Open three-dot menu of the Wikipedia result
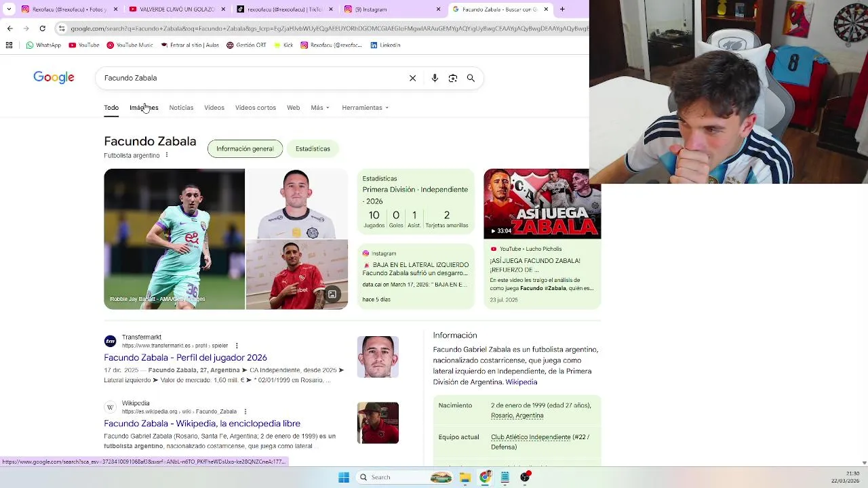 245,411
